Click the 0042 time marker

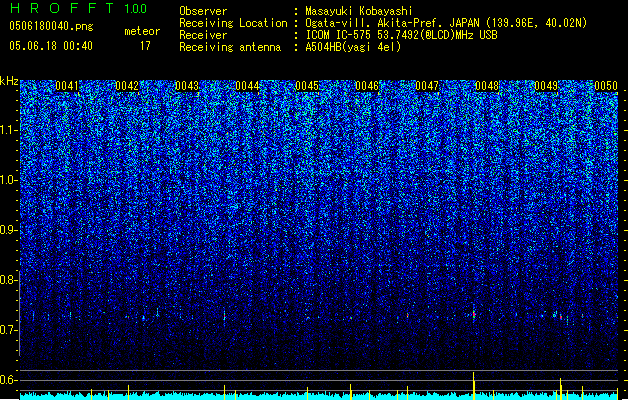click(x=127, y=86)
